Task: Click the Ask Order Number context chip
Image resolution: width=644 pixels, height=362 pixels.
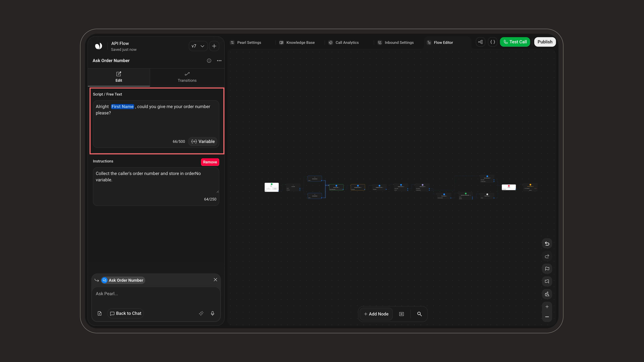Action: 123,280
